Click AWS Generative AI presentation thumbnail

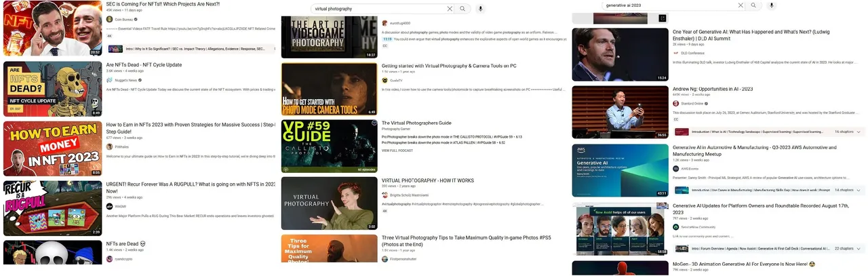pyautogui.click(x=620, y=170)
